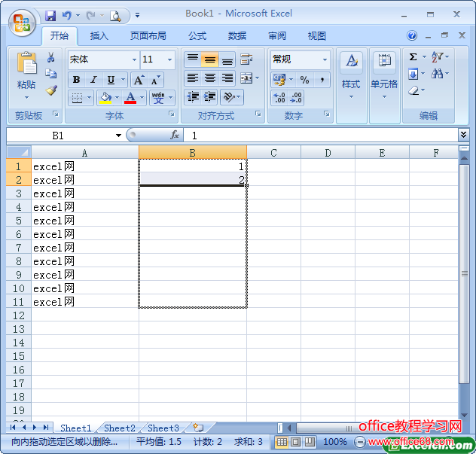This screenshot has height=454, width=476.
Task: Open Sort and Filter A-Z icon
Action: tap(437, 56)
